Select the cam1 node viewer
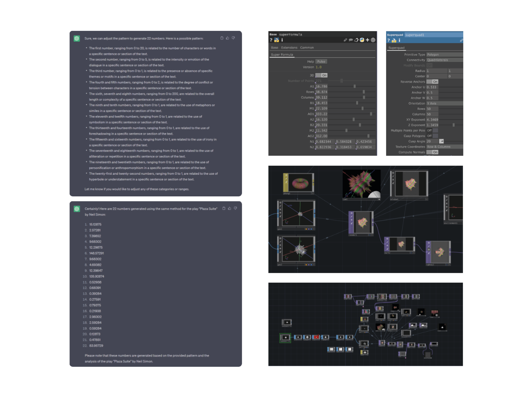 point(361,184)
